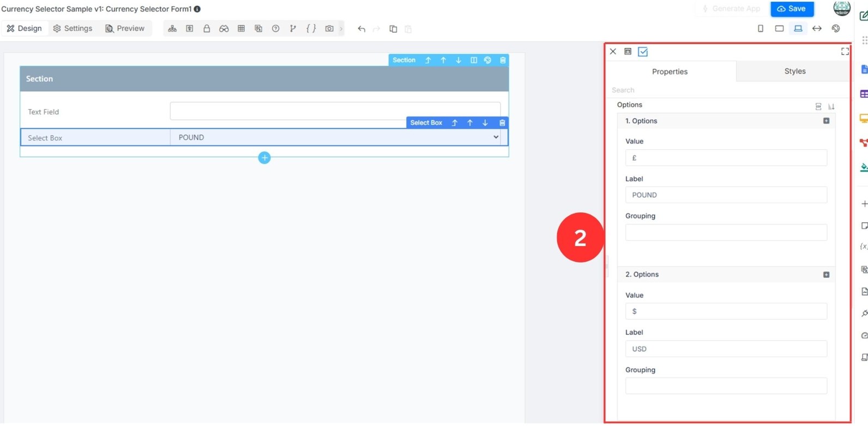Toggle the plus box on 2. Options
Image resolution: width=868 pixels, height=426 pixels.
tap(827, 275)
